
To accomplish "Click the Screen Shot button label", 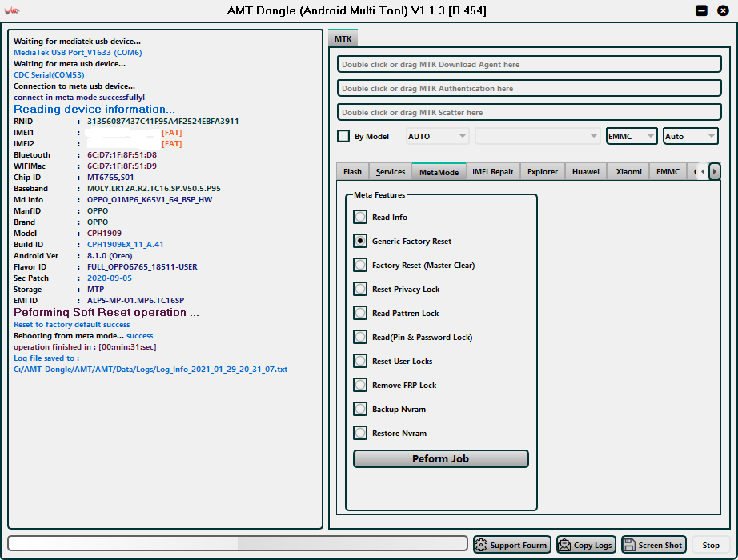I will [660, 545].
